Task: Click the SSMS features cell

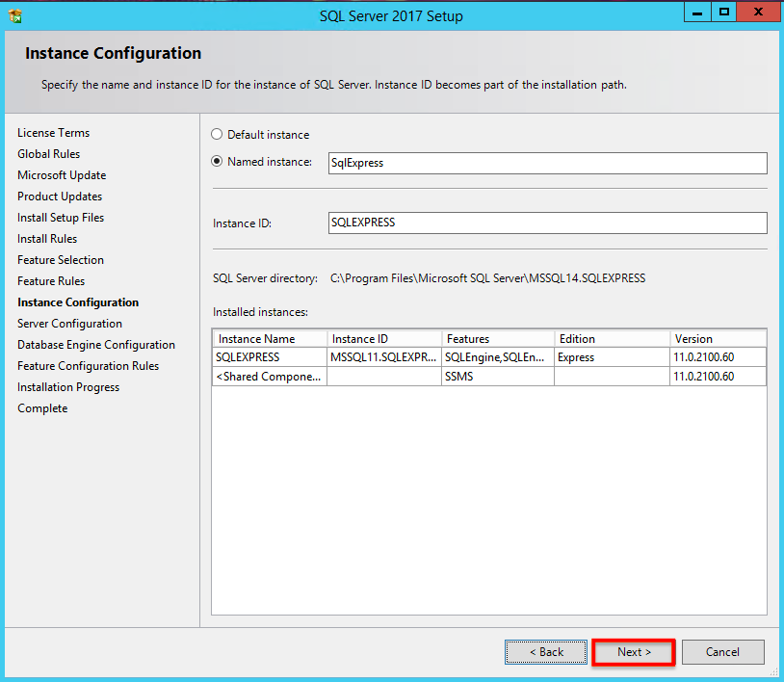Action: (498, 377)
